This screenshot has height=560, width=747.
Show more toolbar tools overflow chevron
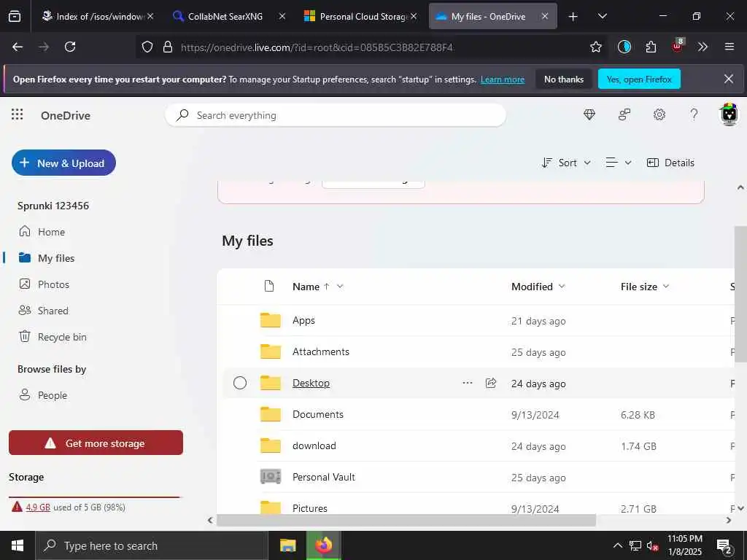[703, 47]
